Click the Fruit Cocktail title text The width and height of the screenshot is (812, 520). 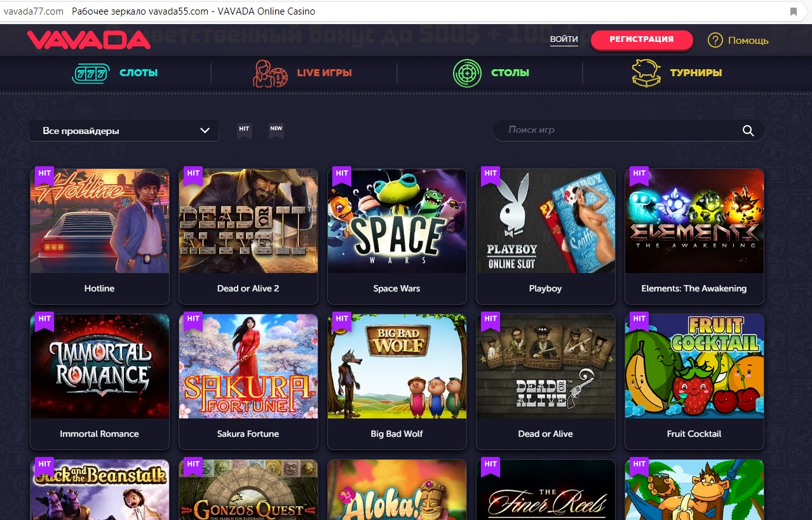tap(694, 434)
